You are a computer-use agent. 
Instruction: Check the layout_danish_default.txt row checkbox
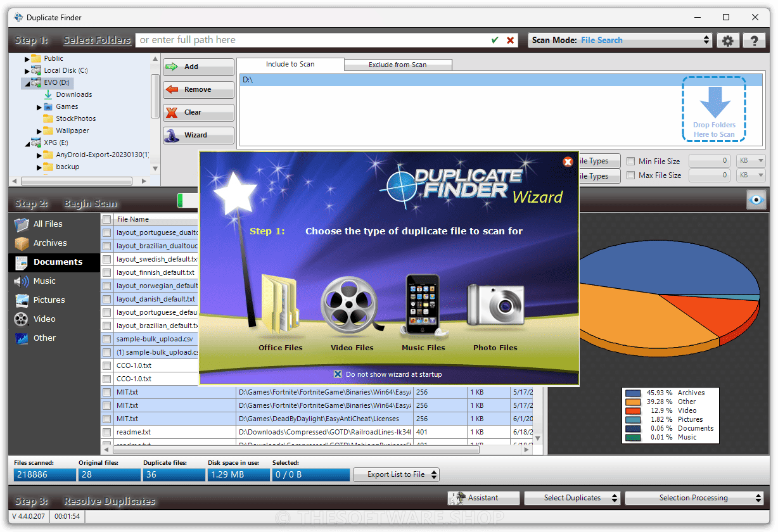107,299
